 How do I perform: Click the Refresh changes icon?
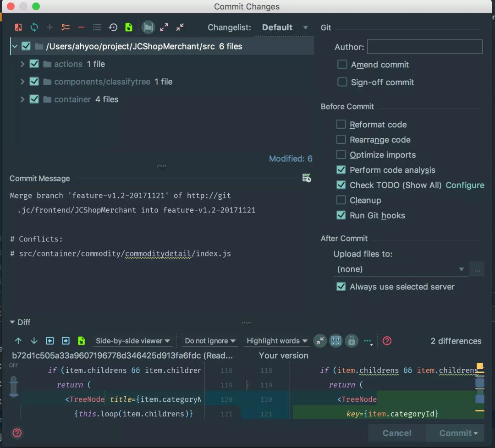pyautogui.click(x=34, y=27)
